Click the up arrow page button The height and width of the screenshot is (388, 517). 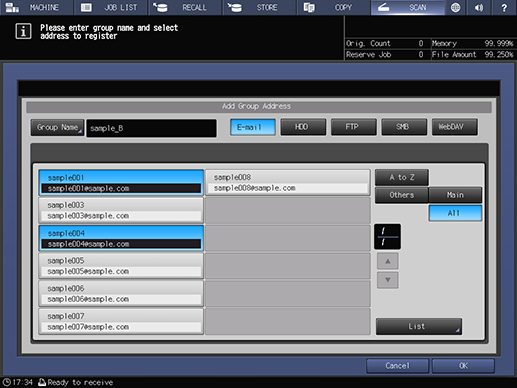tap(388, 261)
